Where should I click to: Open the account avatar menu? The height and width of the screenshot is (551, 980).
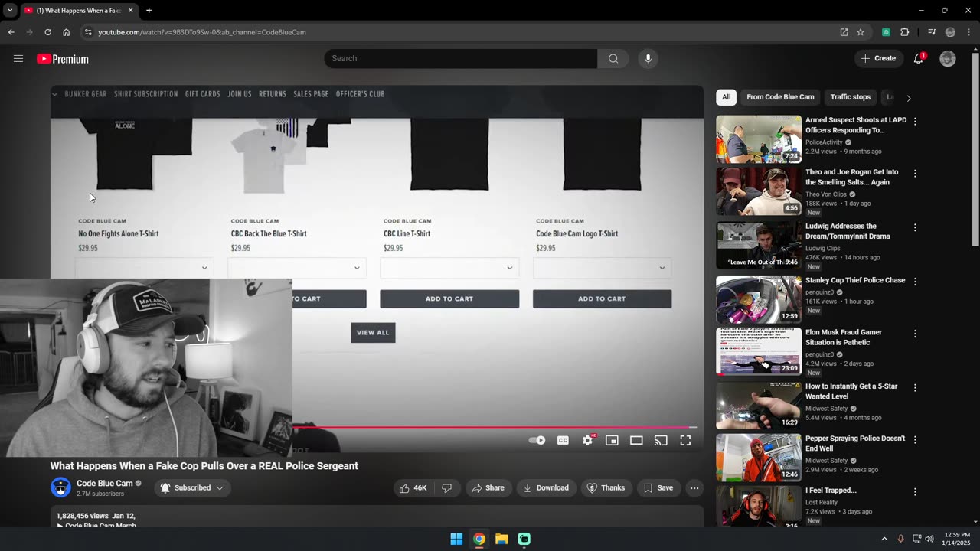(x=948, y=58)
